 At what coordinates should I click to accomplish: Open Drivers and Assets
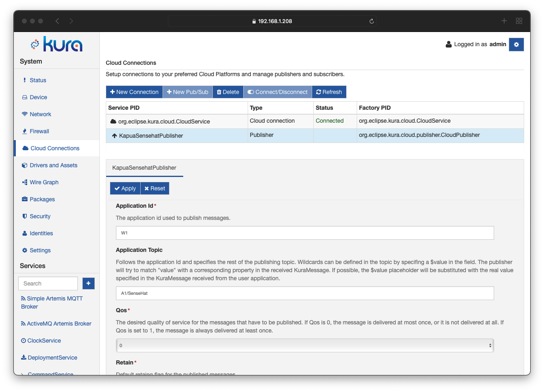click(54, 165)
